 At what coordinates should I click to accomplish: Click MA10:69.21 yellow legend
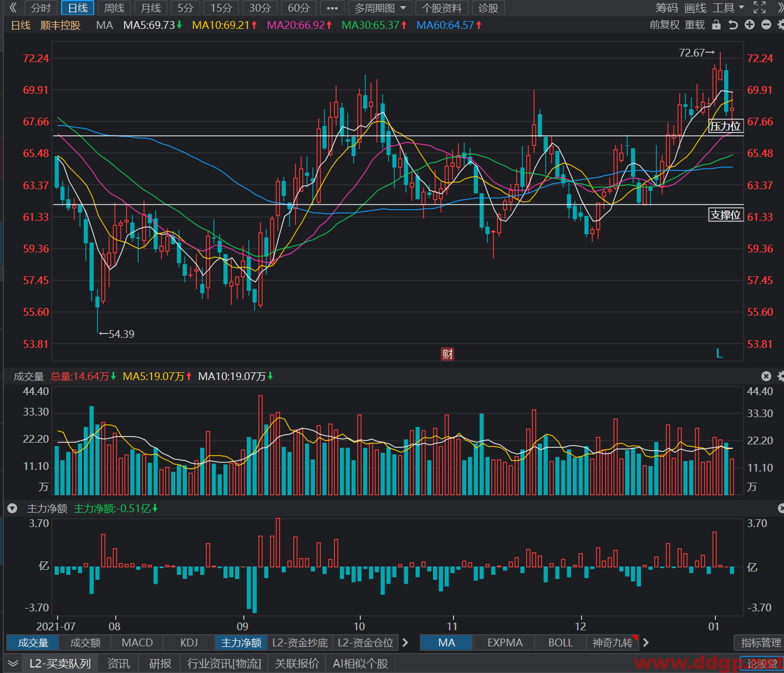(x=221, y=25)
